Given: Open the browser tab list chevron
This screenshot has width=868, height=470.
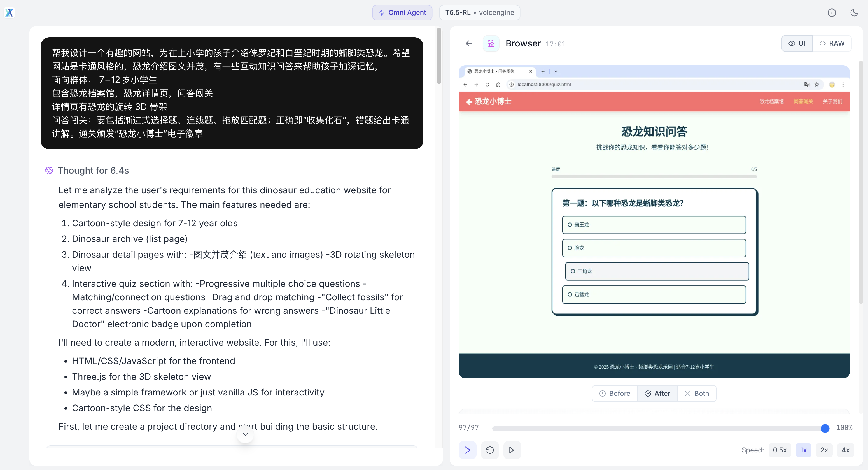Looking at the screenshot, I should (555, 71).
